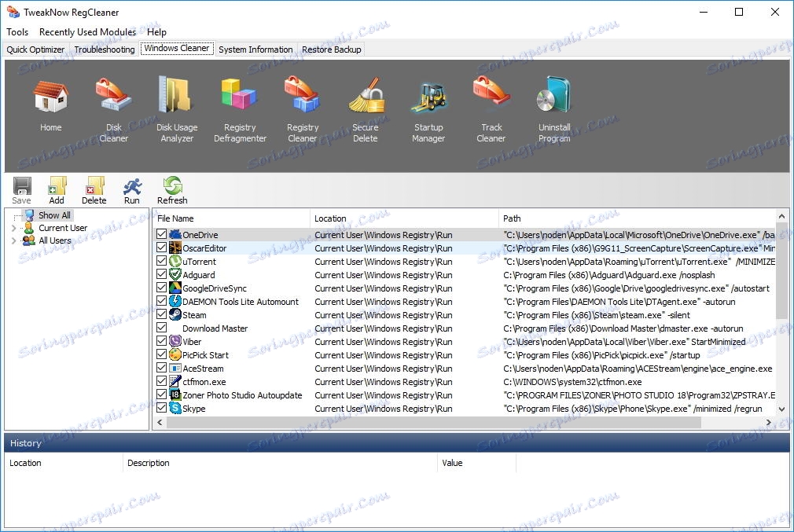This screenshot has width=794, height=532.
Task: Sort list by Path column header
Action: (x=637, y=218)
